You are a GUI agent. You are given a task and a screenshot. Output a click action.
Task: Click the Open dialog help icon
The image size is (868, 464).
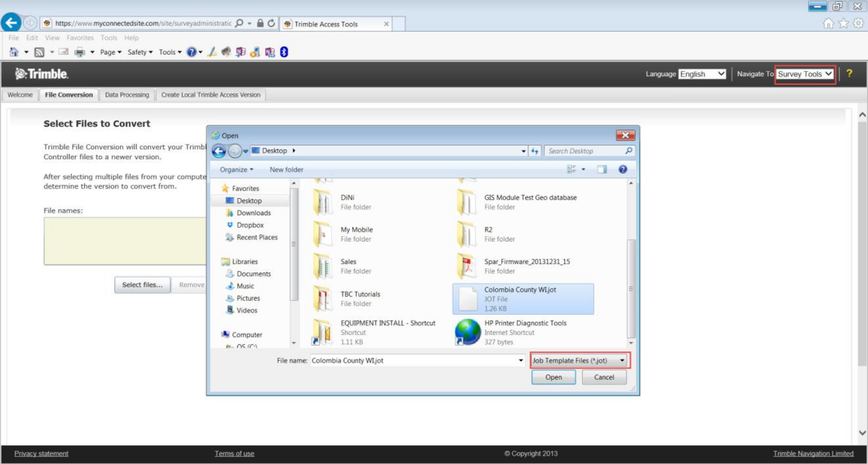tap(623, 169)
